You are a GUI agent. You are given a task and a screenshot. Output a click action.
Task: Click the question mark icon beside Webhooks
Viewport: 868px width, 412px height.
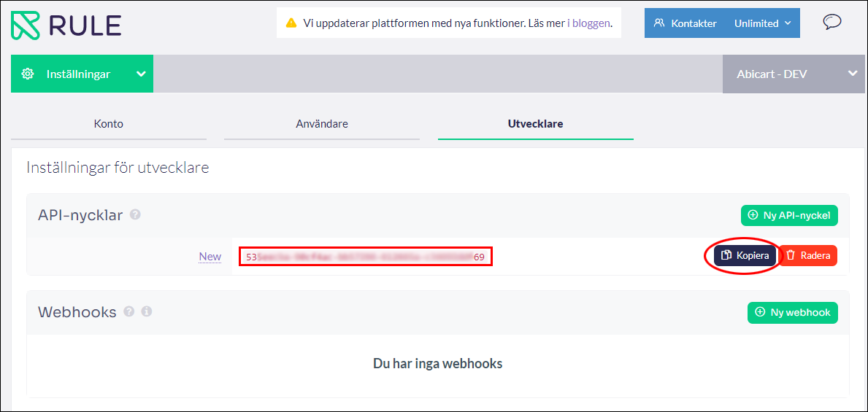click(129, 312)
